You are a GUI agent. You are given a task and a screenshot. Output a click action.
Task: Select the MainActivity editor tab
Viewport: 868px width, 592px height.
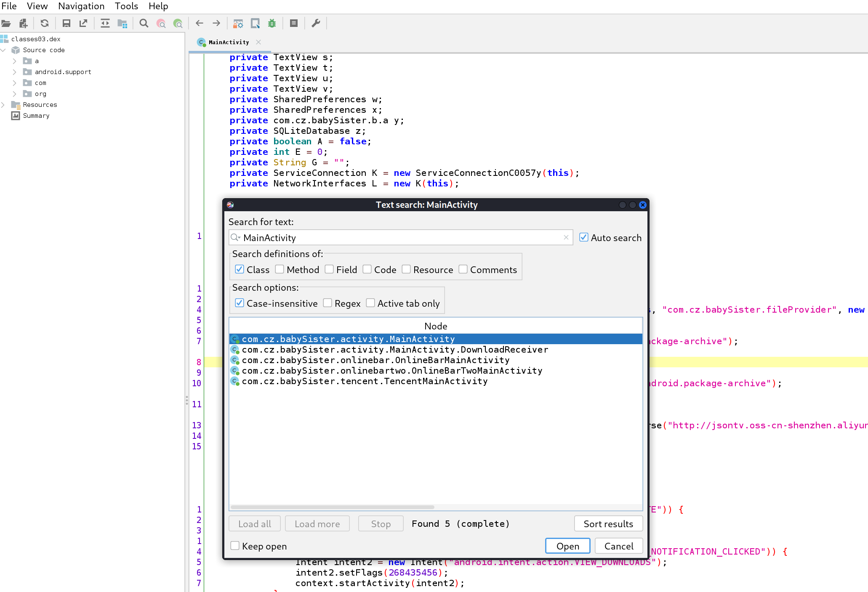229,42
